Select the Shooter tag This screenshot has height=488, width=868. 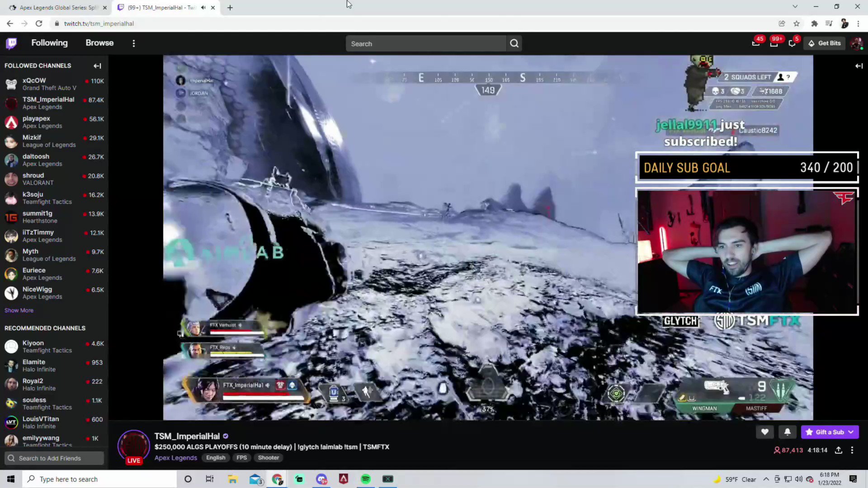tap(269, 458)
